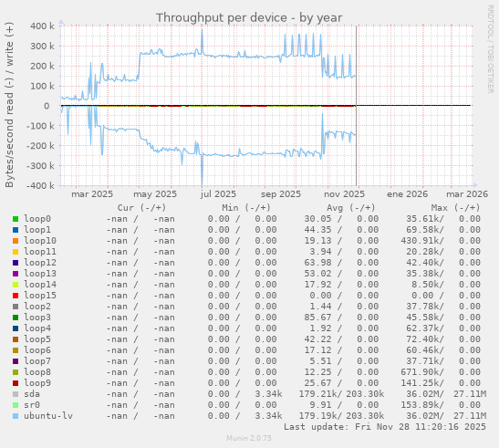This screenshot has width=499, height=448.
Task: Select the loop10 legend label
Action: pos(40,240)
